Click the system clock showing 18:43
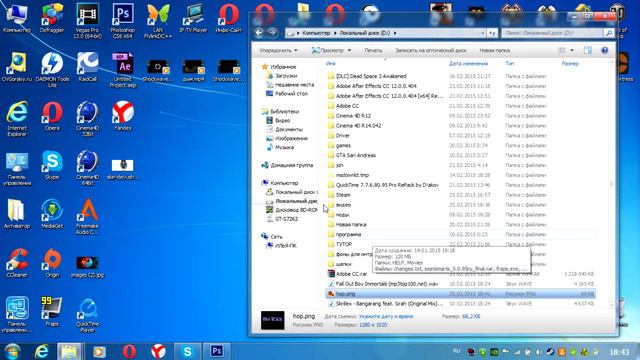This screenshot has width=640, height=360. pos(619,352)
